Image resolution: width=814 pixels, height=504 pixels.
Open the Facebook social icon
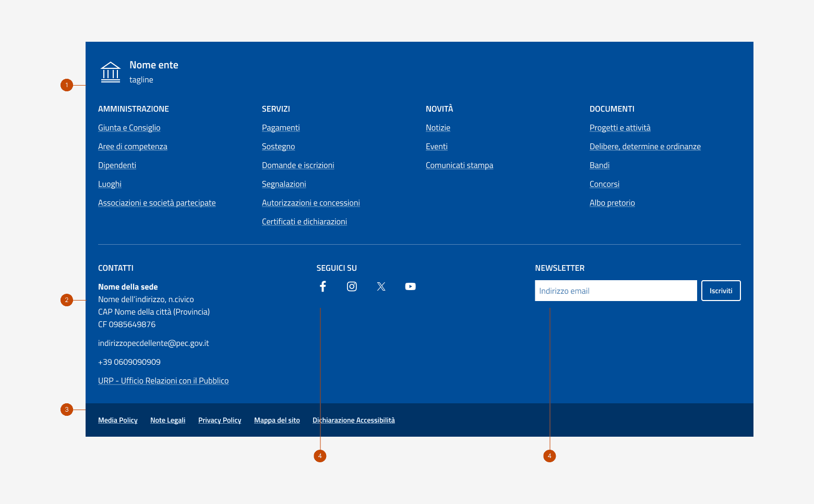(322, 286)
